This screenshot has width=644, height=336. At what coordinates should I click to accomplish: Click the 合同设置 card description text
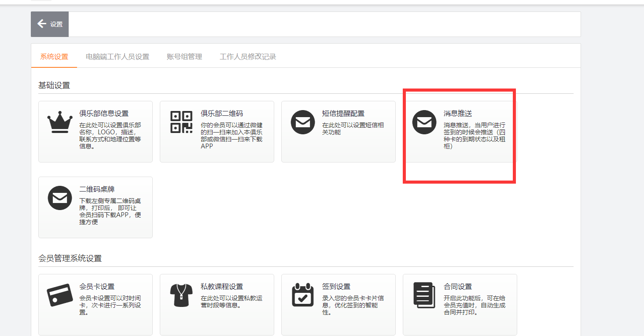(475, 305)
